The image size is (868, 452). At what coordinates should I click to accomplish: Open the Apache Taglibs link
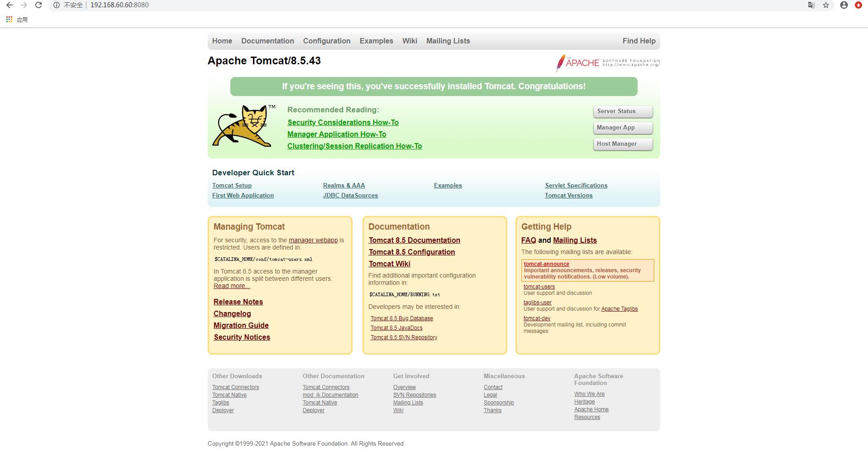click(619, 309)
